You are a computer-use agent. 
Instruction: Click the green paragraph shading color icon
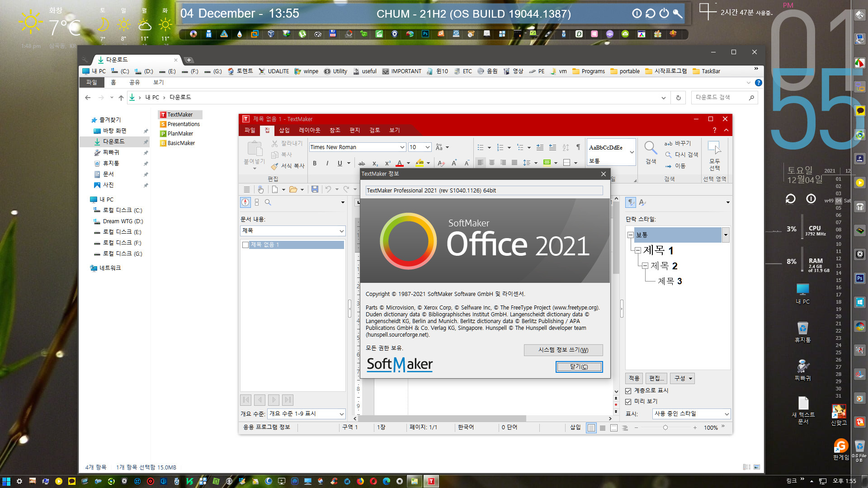547,163
